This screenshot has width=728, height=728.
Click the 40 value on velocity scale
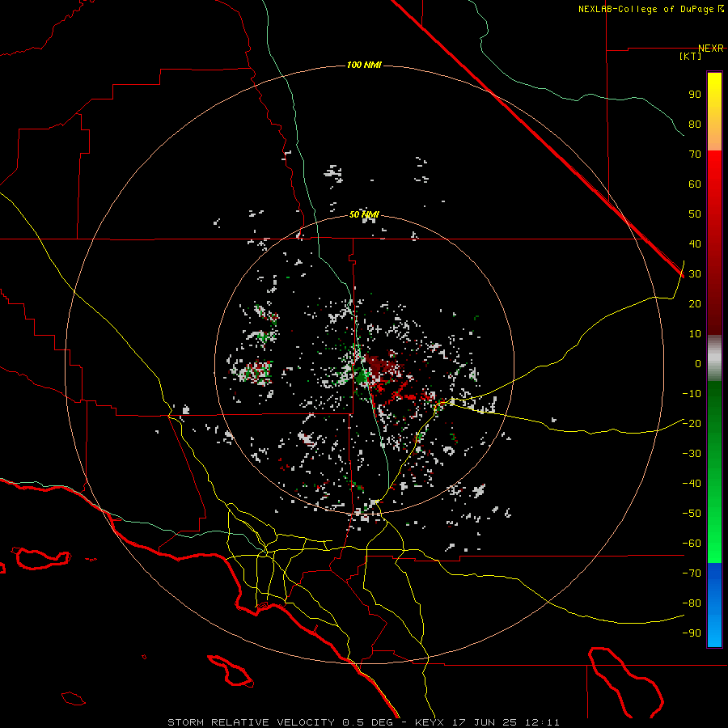(695, 244)
